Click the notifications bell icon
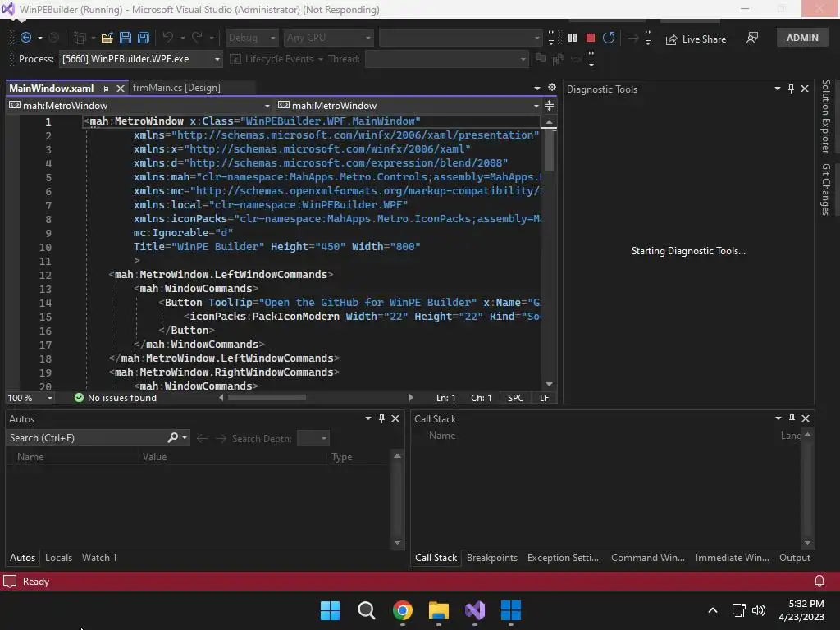Screen dimensions: 840x630 coord(819,582)
